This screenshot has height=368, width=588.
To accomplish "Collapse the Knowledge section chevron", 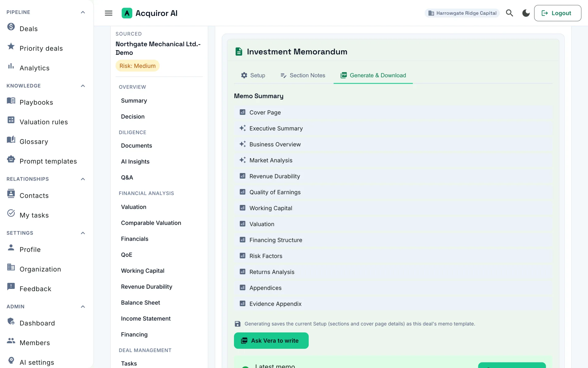I will click(x=83, y=86).
